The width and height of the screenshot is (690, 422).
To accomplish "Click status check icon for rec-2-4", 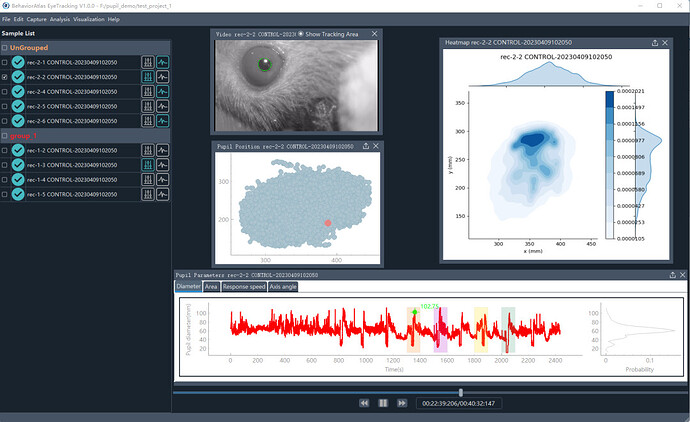I will pos(18,106).
